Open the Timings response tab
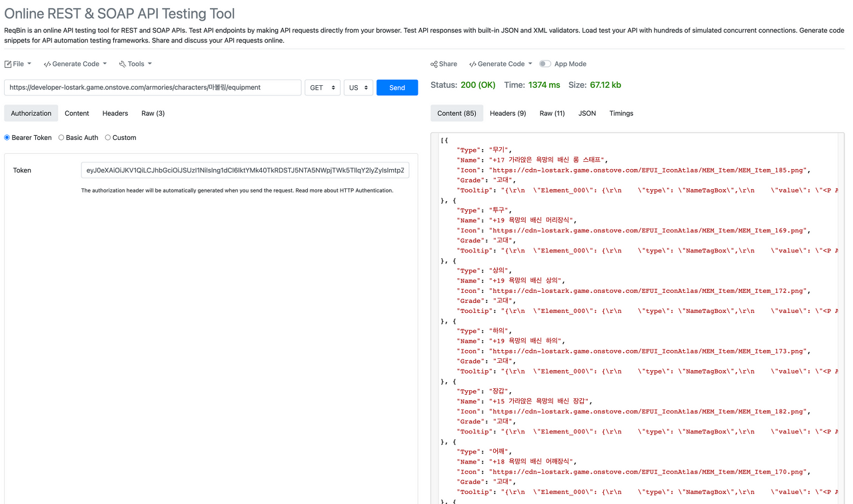 pyautogui.click(x=621, y=113)
